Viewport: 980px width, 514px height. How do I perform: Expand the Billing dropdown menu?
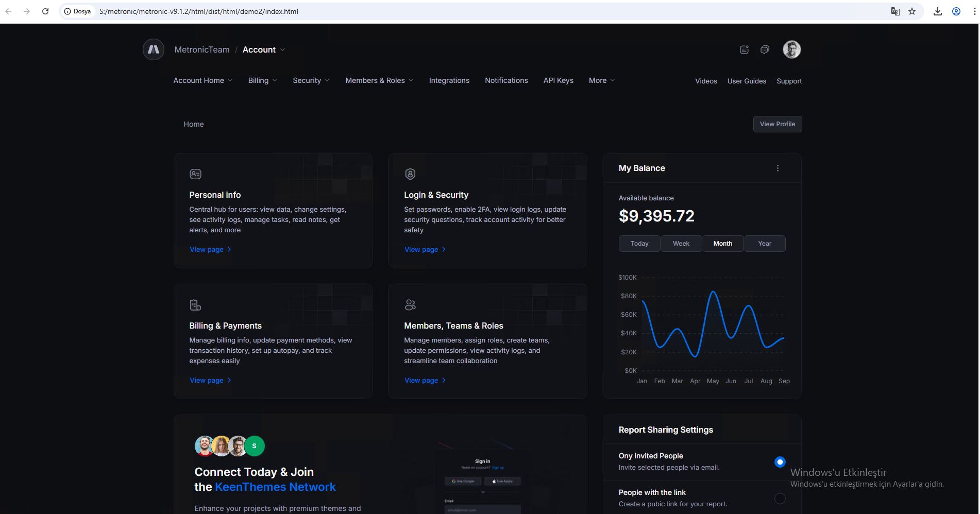pyautogui.click(x=262, y=80)
